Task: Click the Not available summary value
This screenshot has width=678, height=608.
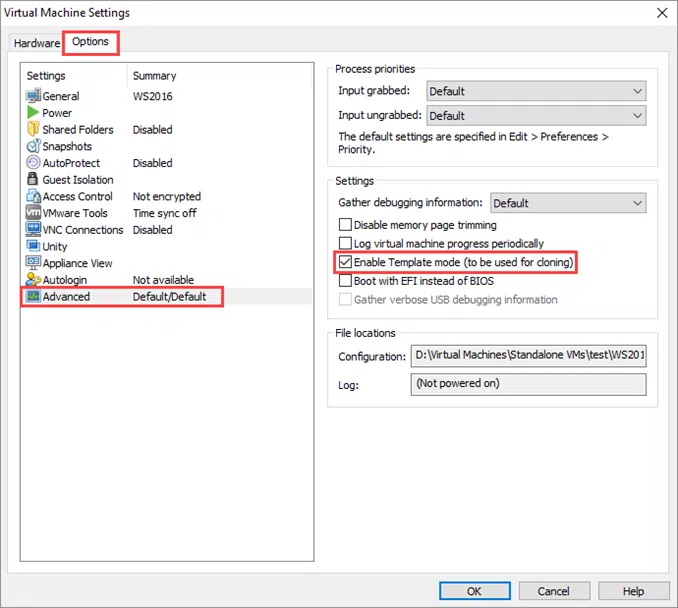Action: pos(163,280)
